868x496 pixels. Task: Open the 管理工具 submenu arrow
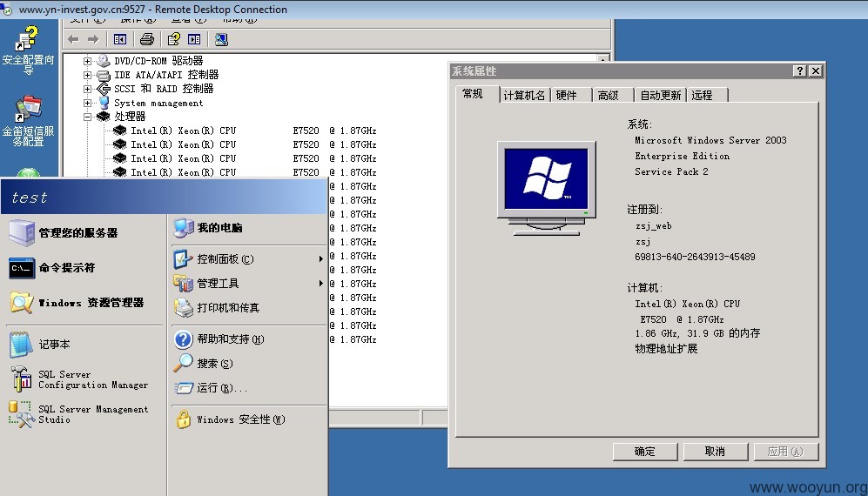320,284
